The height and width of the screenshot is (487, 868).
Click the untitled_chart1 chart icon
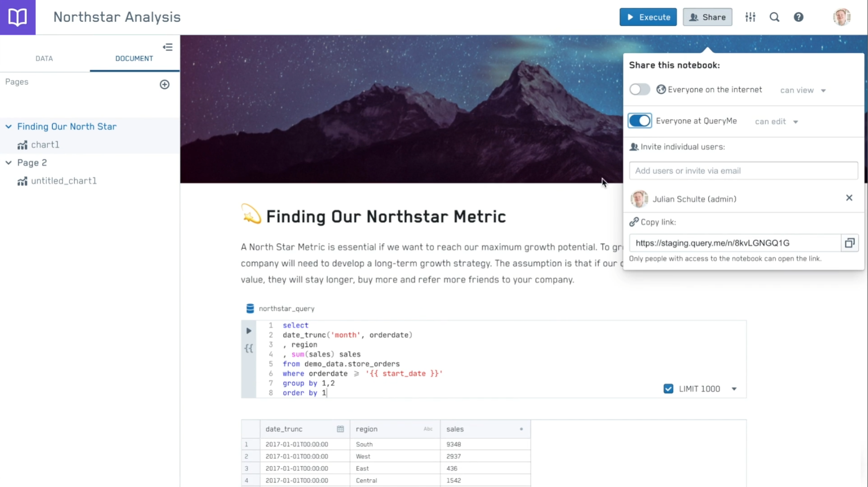point(22,181)
